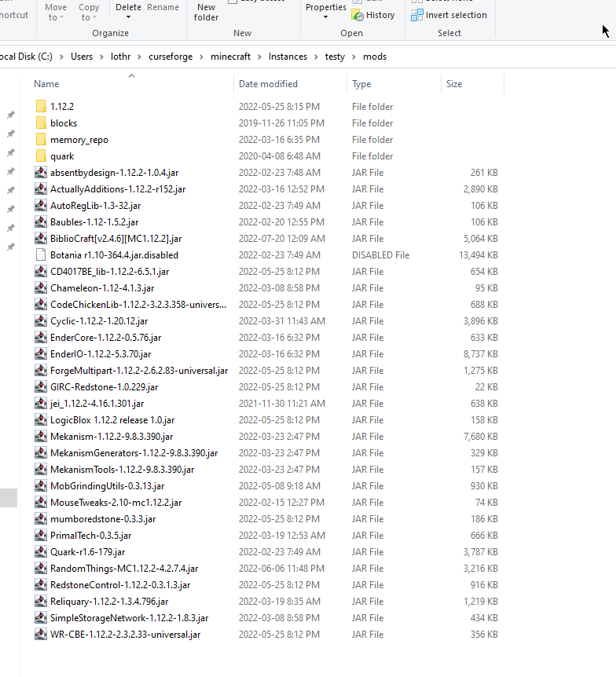
Task: Navigate to testy in address bar
Action: 335,57
